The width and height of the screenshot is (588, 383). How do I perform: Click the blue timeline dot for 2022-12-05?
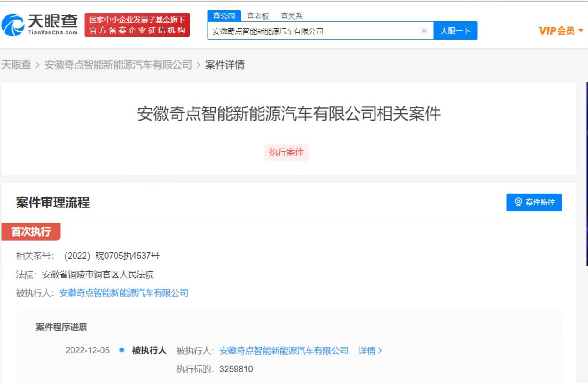tap(122, 350)
